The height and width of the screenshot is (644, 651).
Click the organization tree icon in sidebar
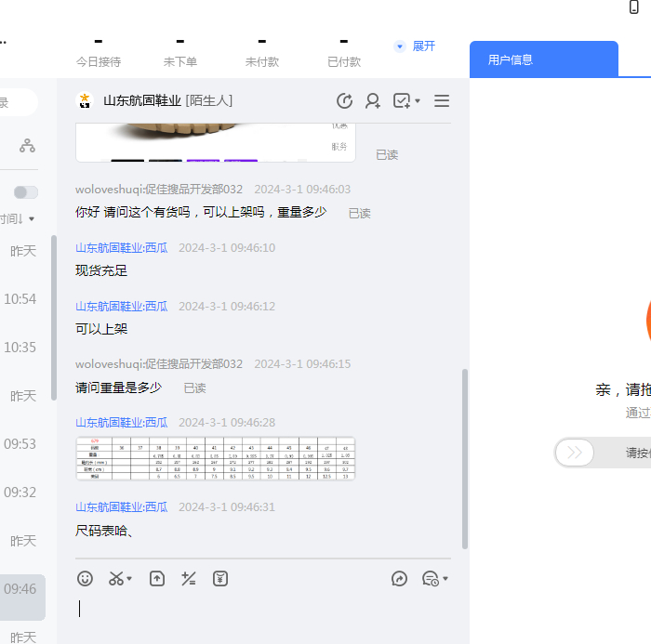click(27, 145)
